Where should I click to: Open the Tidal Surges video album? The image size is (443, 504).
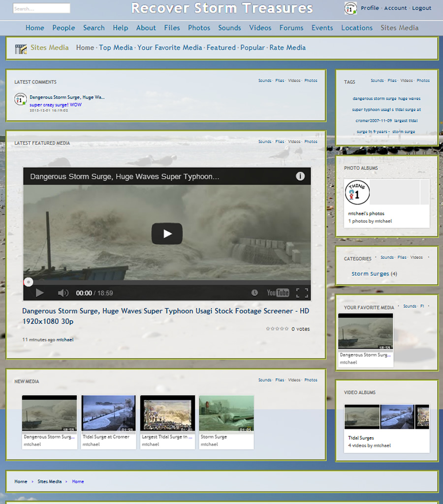pos(361,438)
